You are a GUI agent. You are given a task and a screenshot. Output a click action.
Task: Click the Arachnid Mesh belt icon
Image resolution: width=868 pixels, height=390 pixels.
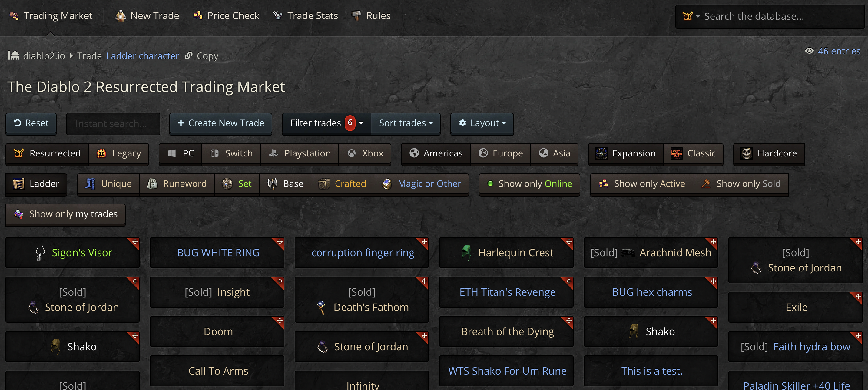click(x=628, y=253)
